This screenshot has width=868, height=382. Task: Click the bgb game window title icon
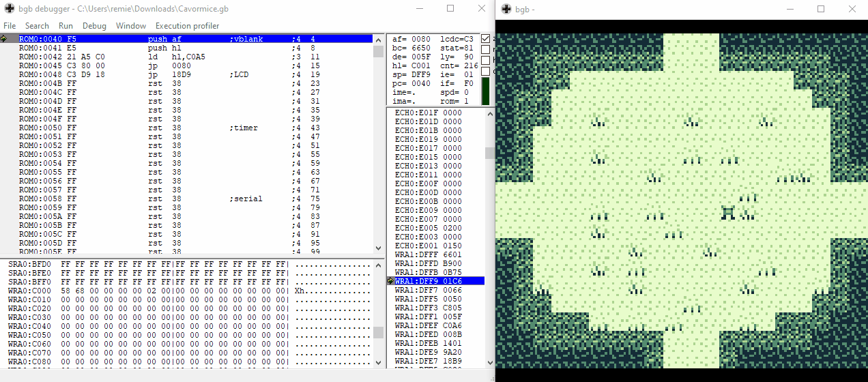point(506,9)
